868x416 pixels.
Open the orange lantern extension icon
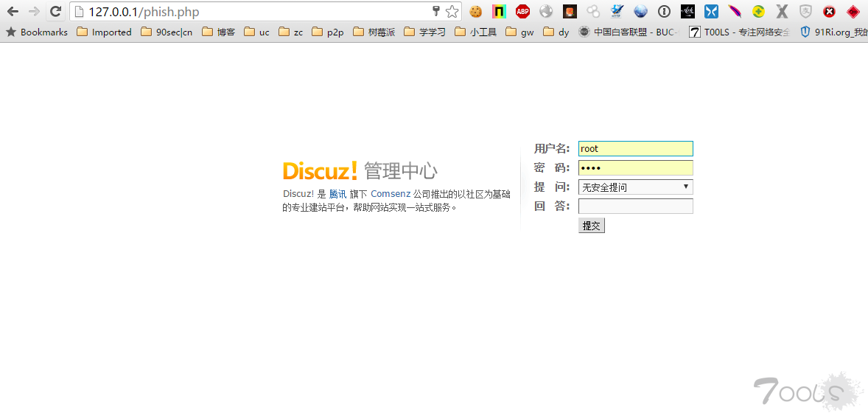570,11
